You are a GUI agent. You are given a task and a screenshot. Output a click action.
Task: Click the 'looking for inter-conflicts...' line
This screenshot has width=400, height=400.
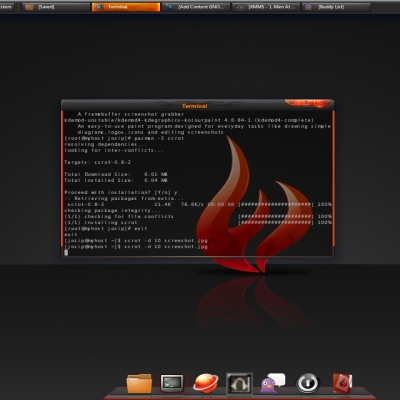click(x=114, y=150)
